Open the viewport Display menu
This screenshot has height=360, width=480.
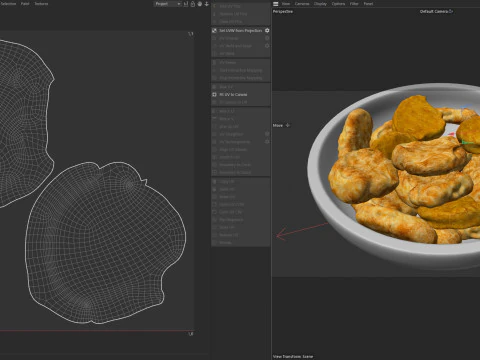[320, 4]
